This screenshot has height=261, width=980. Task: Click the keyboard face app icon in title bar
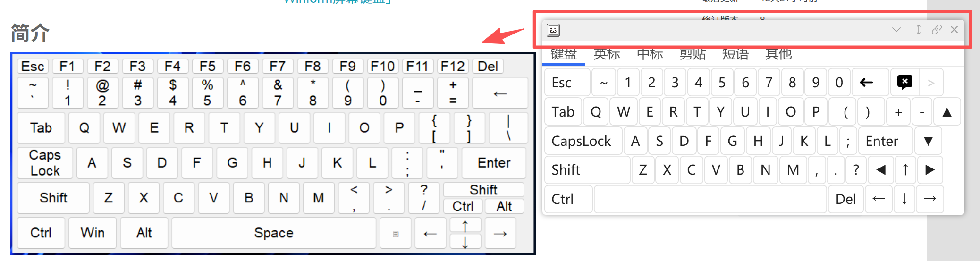click(553, 30)
